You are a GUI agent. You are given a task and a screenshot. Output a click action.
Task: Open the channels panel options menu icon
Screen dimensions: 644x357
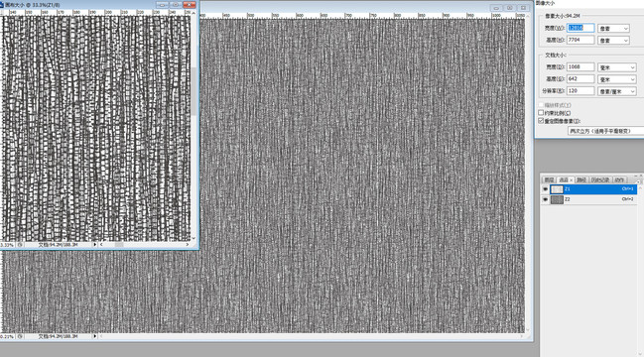[x=638, y=180]
